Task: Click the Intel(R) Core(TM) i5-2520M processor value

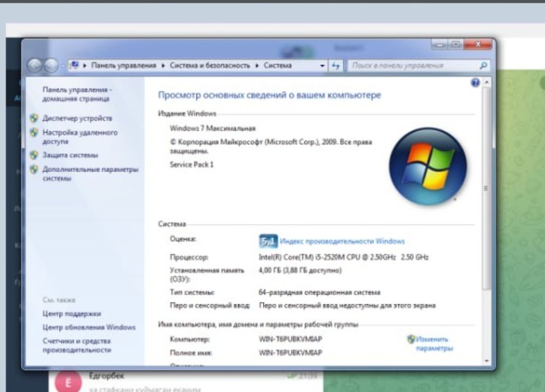Action: click(x=343, y=257)
